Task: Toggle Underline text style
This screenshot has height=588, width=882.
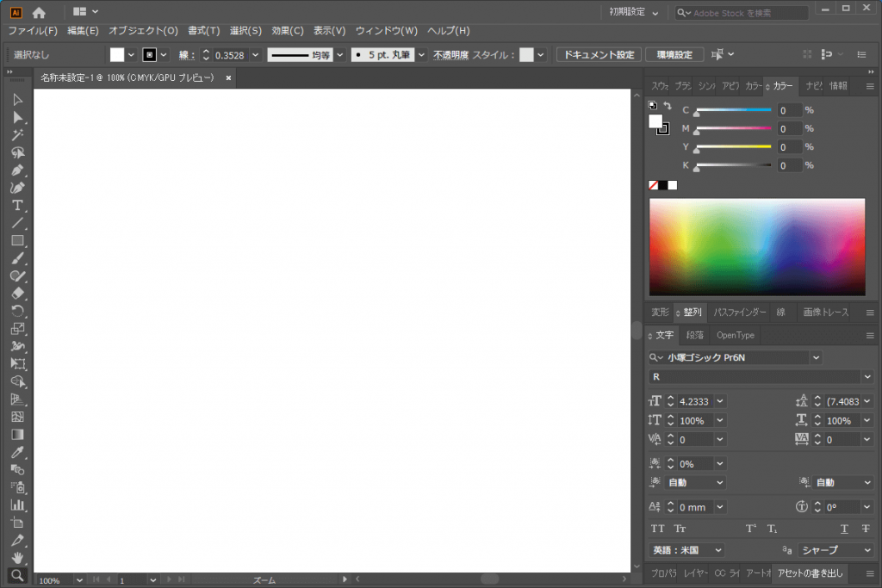Action: pos(844,529)
